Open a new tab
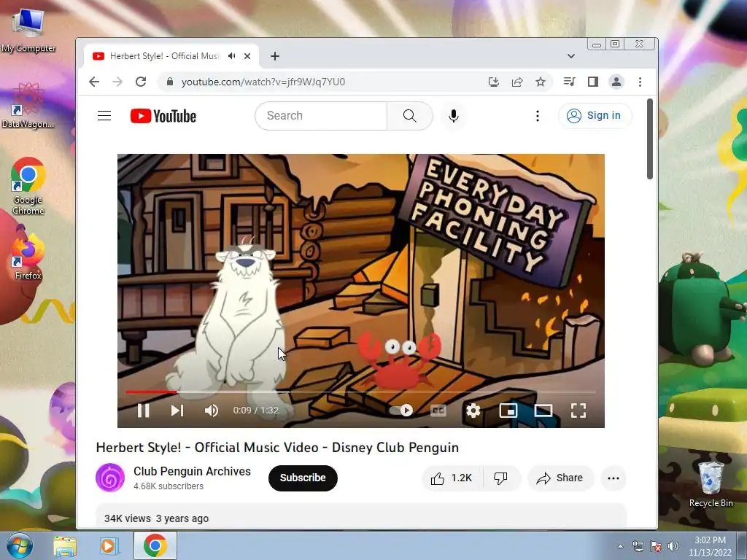 tap(275, 56)
